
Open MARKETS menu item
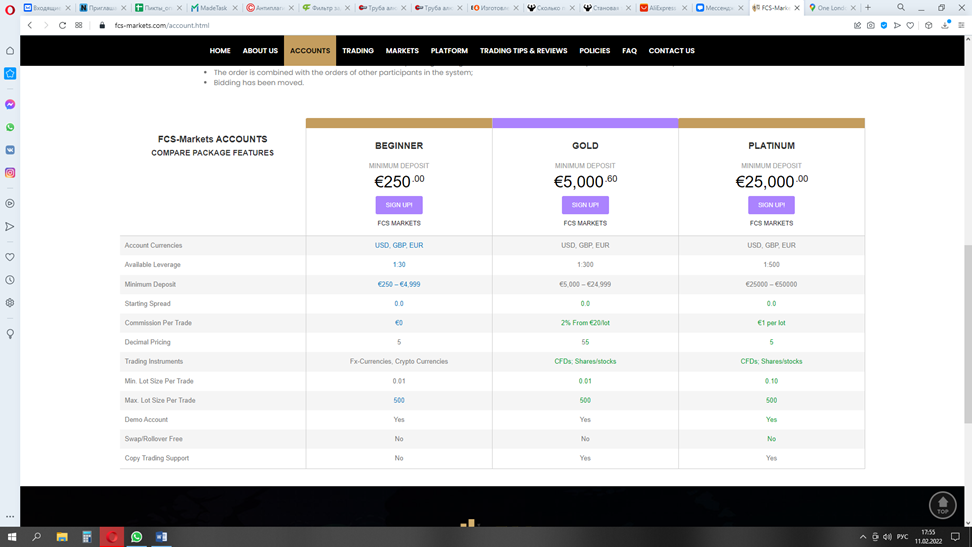(x=402, y=51)
